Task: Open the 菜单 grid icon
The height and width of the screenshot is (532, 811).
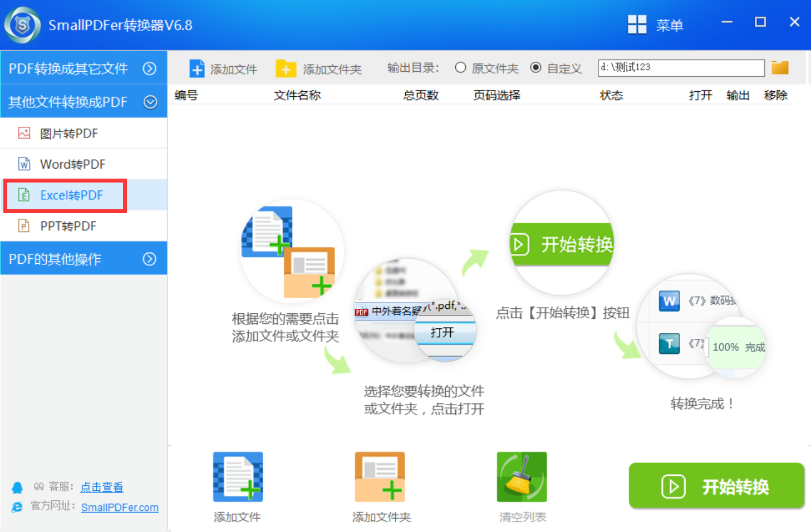Action: point(637,24)
